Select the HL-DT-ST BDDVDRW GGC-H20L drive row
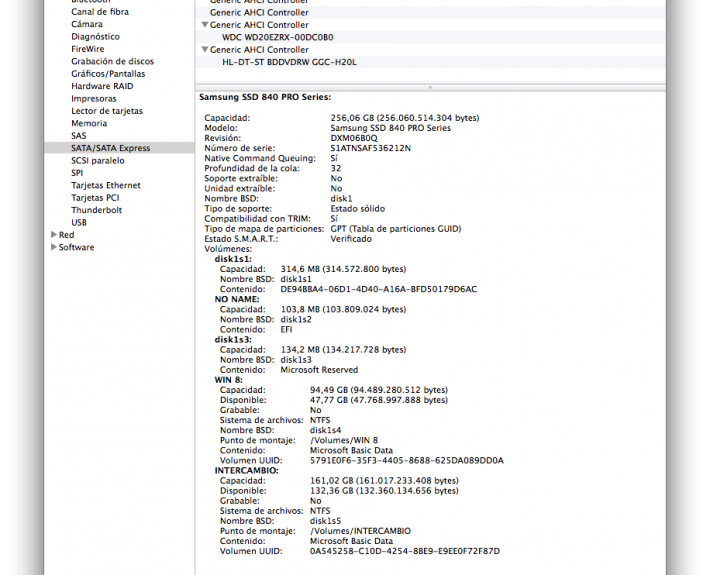This screenshot has height=575, width=710. point(430,62)
